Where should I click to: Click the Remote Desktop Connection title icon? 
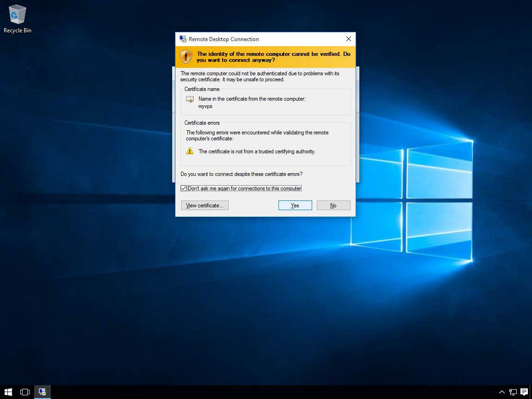[183, 39]
